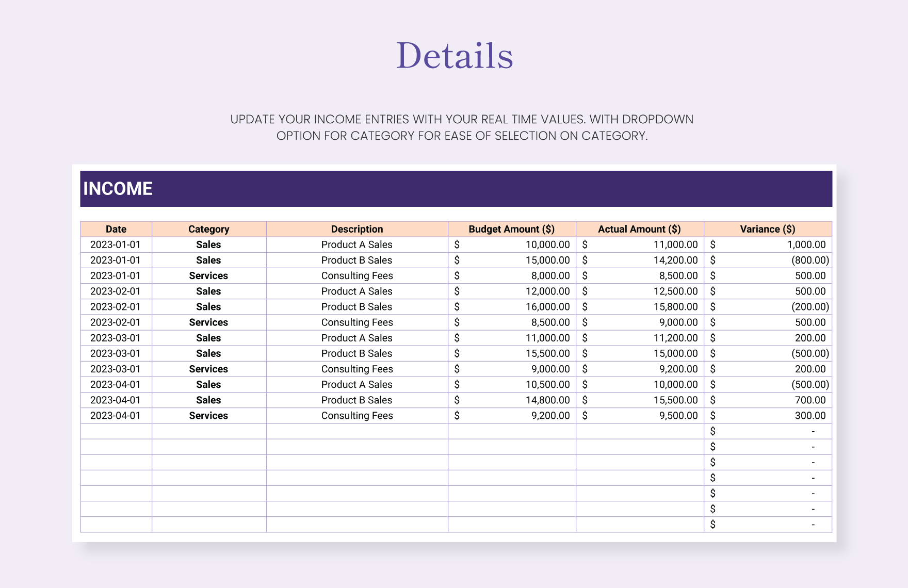Click the Consulting Fees description for 2023-02-01
This screenshot has width=908, height=588.
click(358, 322)
